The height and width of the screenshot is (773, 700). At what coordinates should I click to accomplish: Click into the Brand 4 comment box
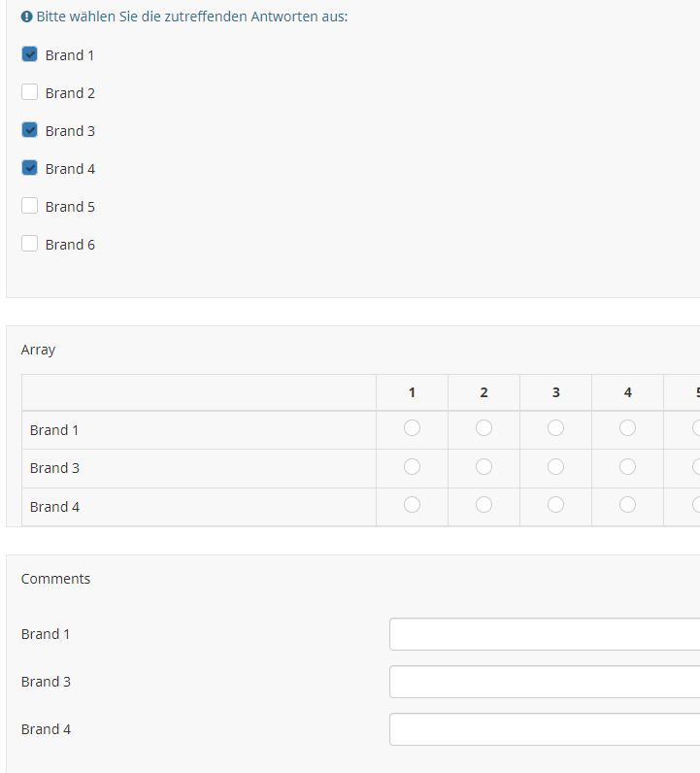point(544,729)
